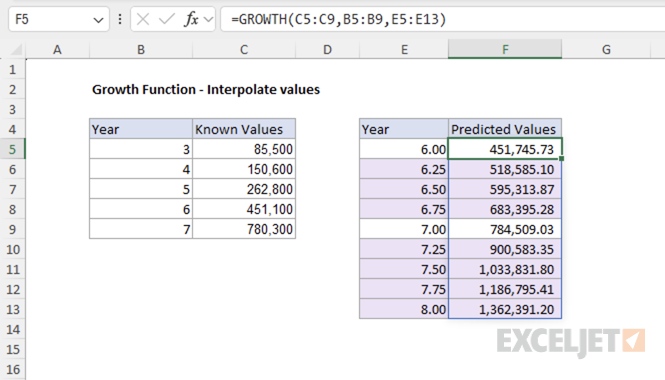The image size is (665, 380).
Task: Select the year cell containing 7 in column B
Action: [141, 229]
